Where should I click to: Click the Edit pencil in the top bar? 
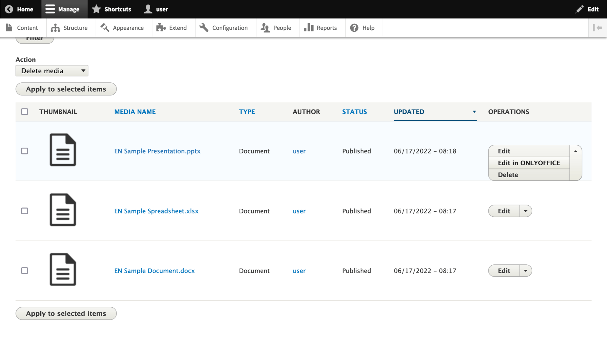[x=579, y=9]
